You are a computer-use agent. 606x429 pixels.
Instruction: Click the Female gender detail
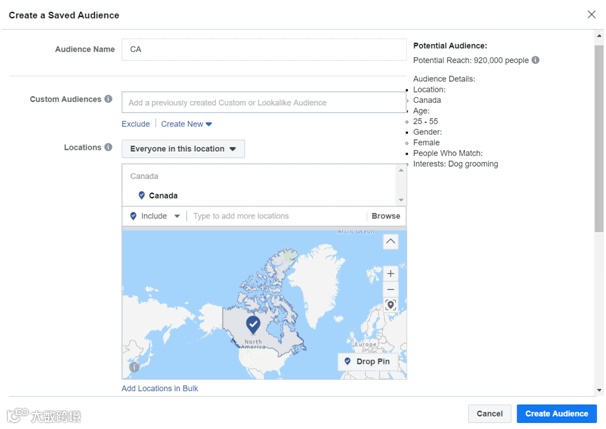coord(426,143)
